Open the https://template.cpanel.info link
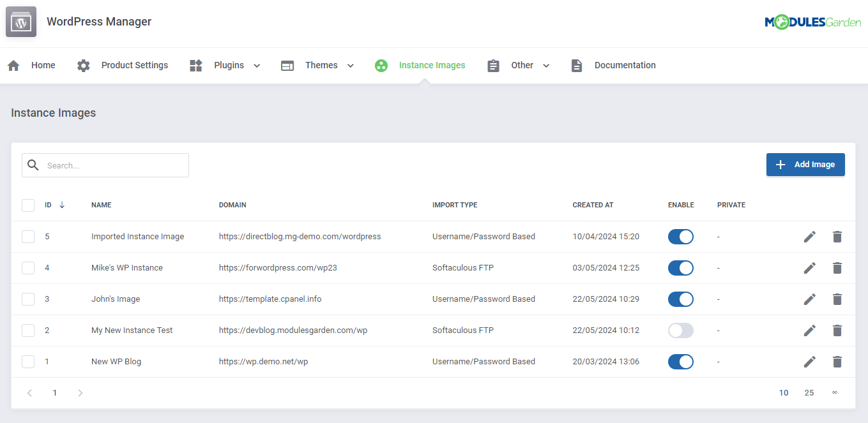The height and width of the screenshot is (423, 868). [x=270, y=299]
